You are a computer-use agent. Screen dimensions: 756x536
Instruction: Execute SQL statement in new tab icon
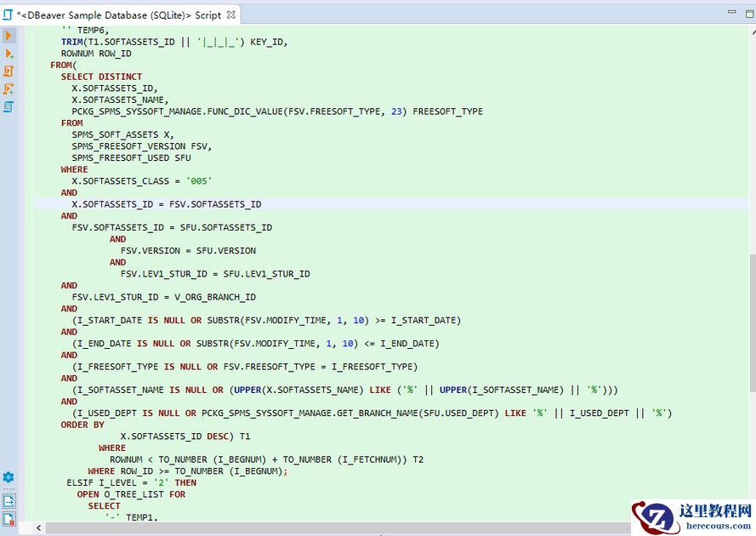point(9,54)
